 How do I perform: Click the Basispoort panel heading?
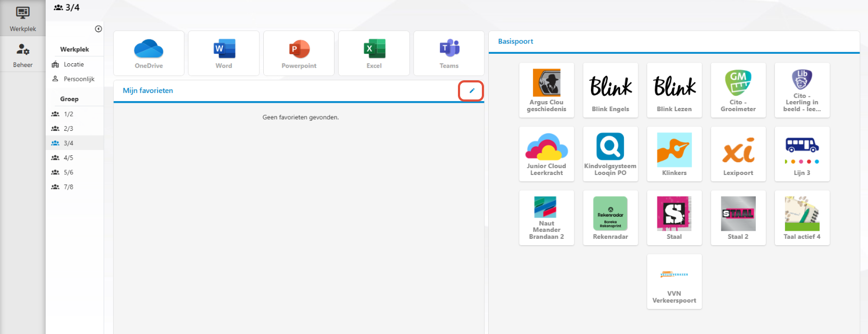(x=515, y=41)
